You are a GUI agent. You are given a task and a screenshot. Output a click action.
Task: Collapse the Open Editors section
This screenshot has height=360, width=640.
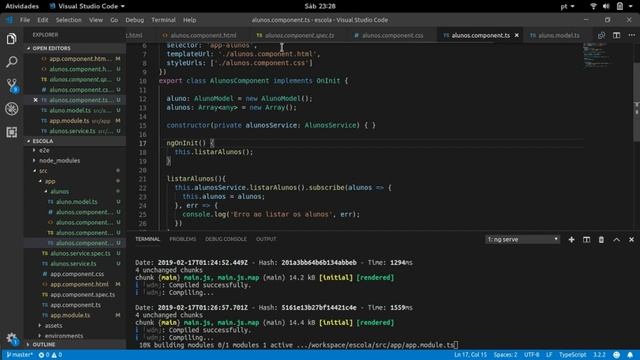point(75,48)
